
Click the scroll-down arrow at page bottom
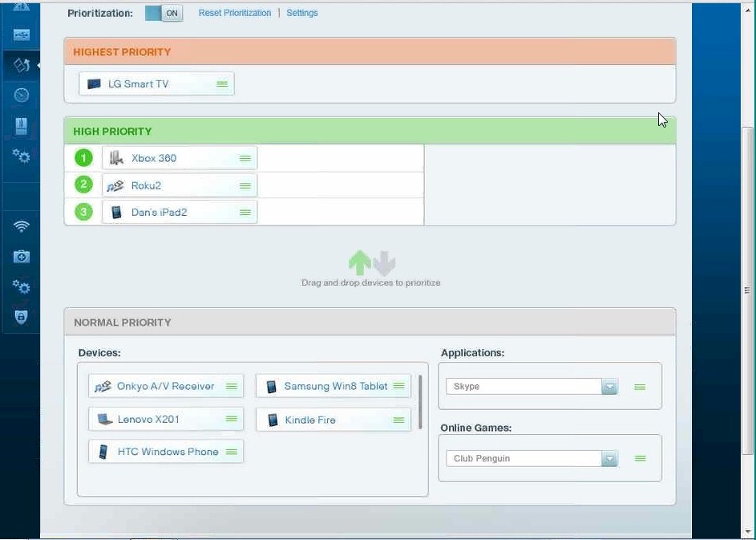pyautogui.click(x=747, y=534)
